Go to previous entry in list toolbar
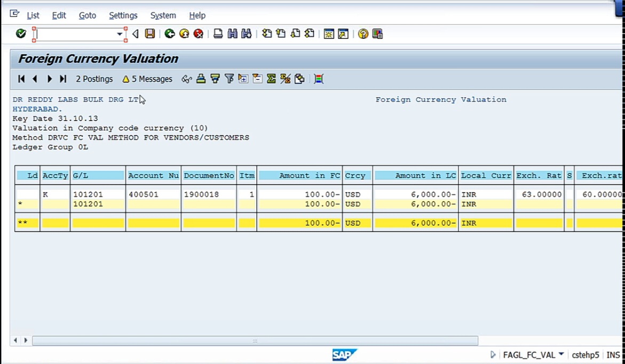625x364 pixels. click(35, 79)
